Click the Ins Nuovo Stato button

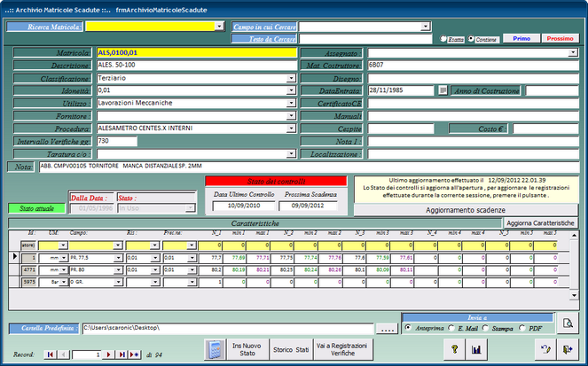coord(247,349)
